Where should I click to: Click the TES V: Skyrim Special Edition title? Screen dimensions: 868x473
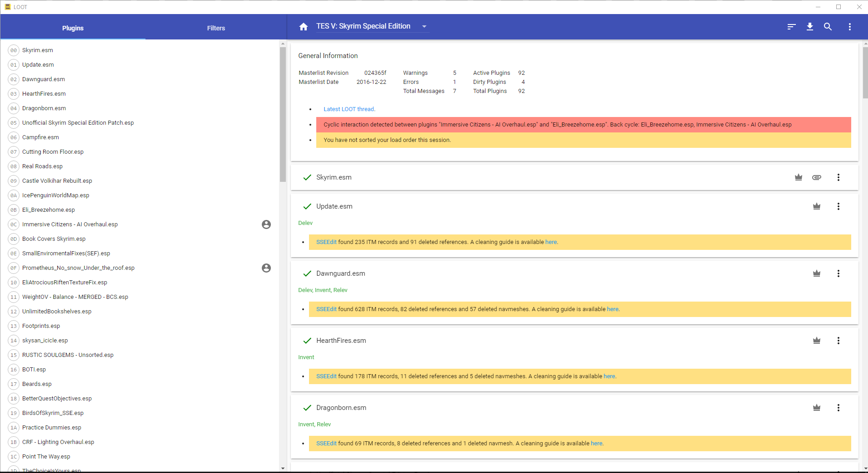(363, 26)
